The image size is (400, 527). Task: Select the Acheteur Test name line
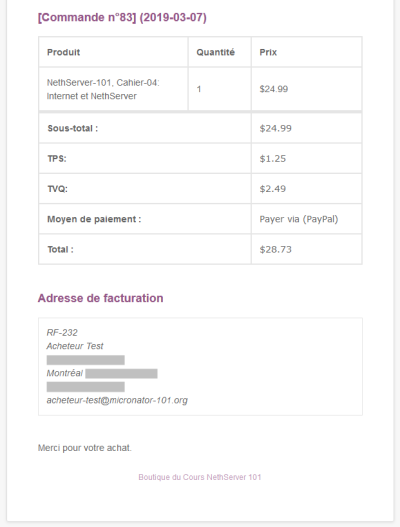[x=75, y=346]
